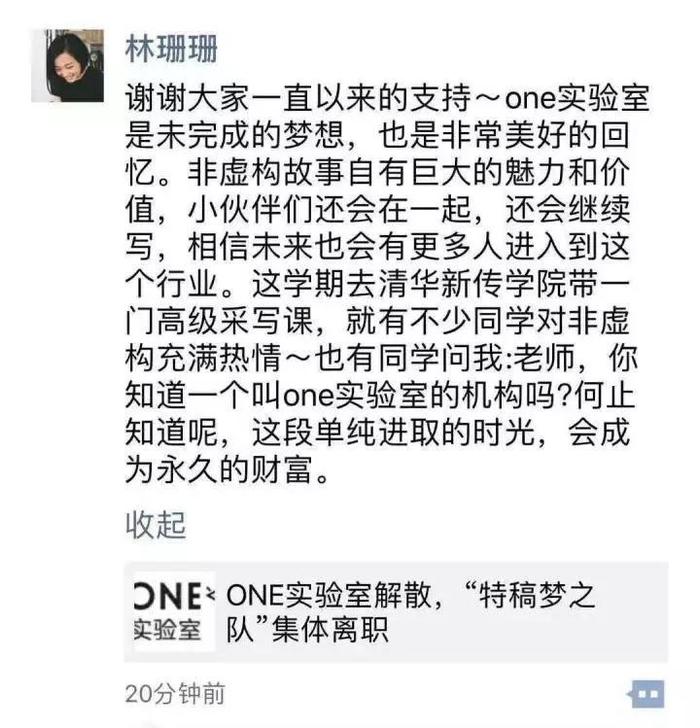Open the shared article titled ONE实验室解散
This screenshot has width=700, height=728.
(396, 612)
